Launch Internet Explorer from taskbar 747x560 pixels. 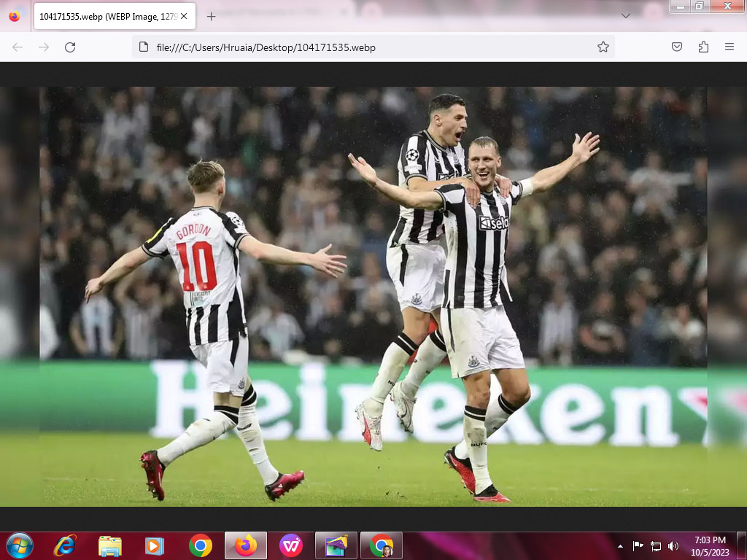tap(65, 545)
